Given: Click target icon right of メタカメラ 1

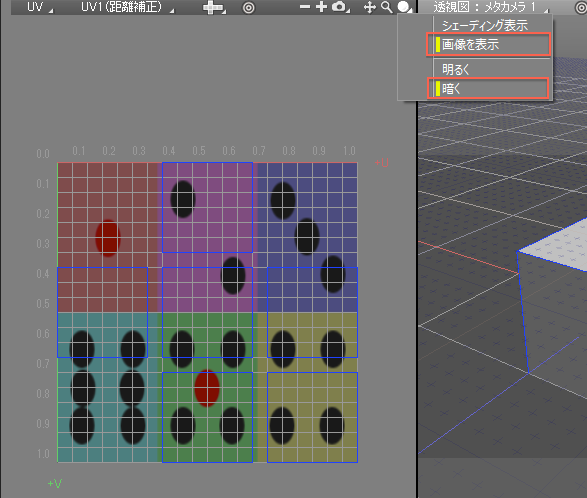Looking at the screenshot, I should coord(581,8).
